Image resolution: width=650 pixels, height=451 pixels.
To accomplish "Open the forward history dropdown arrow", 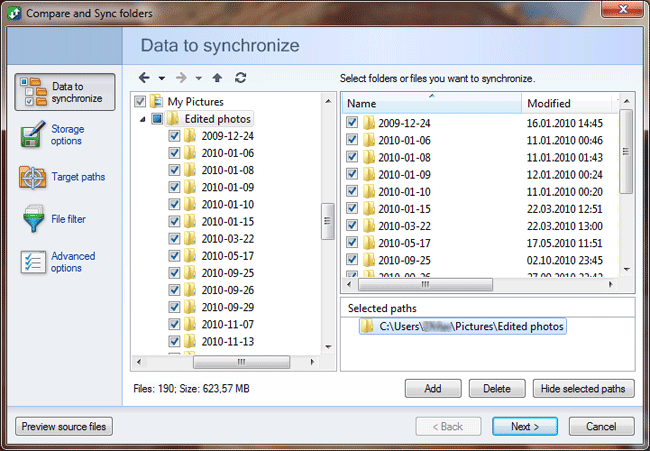I will point(198,78).
